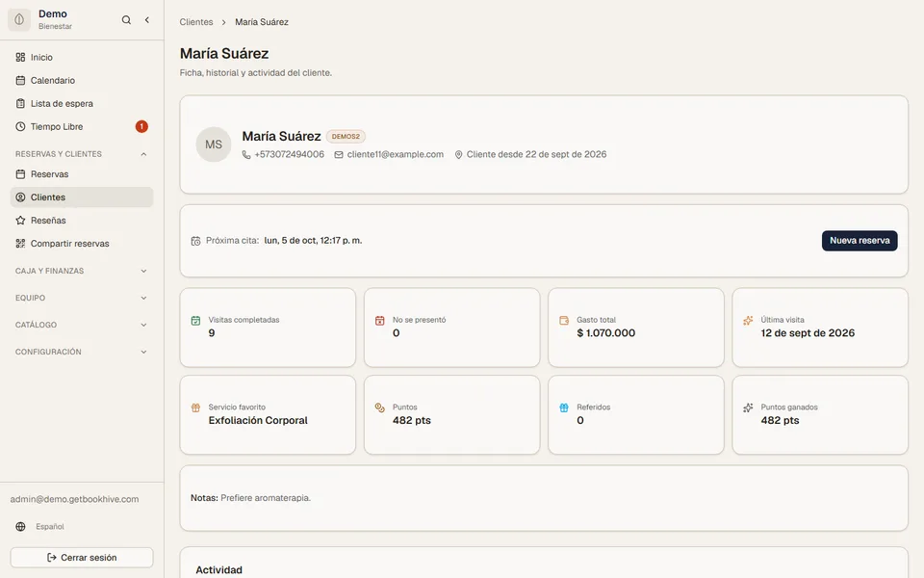Collapse the sidebar with the left chevron
This screenshot has width=924, height=578.
pos(146,20)
